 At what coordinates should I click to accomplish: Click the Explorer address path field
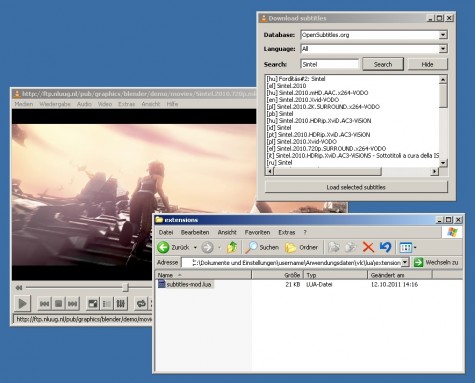(291, 263)
